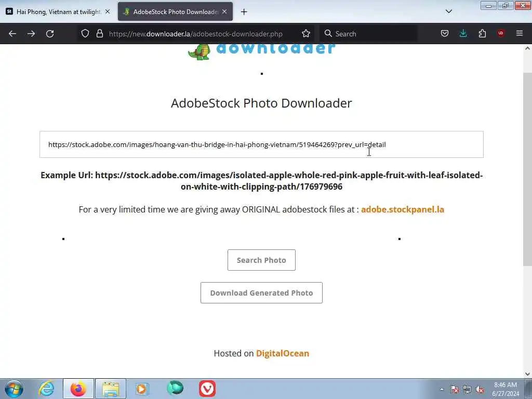Close the Hai Phong, Vietnam tab
This screenshot has height=399, width=532.
click(x=108, y=11)
